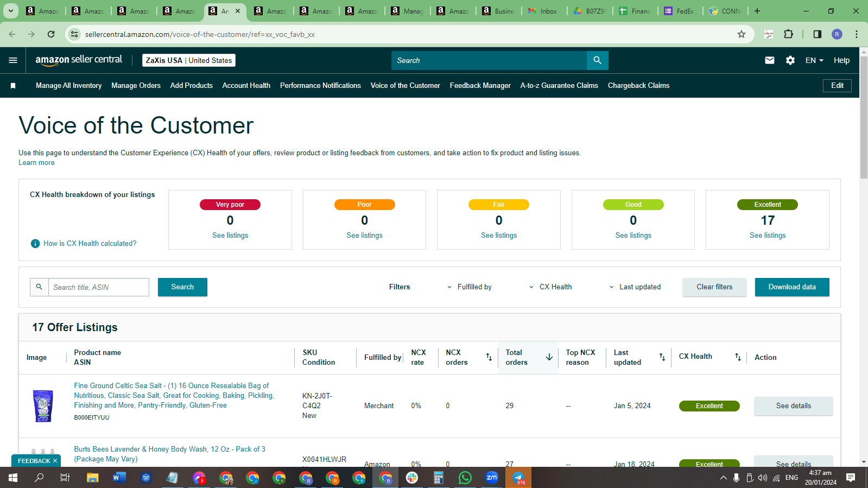Open the Fine Ground Celtic Sea Salt product link
The image size is (868, 488).
(174, 396)
